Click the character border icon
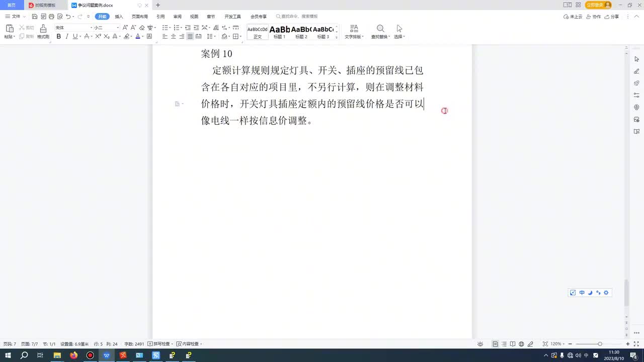The height and width of the screenshot is (362, 644). 149,37
